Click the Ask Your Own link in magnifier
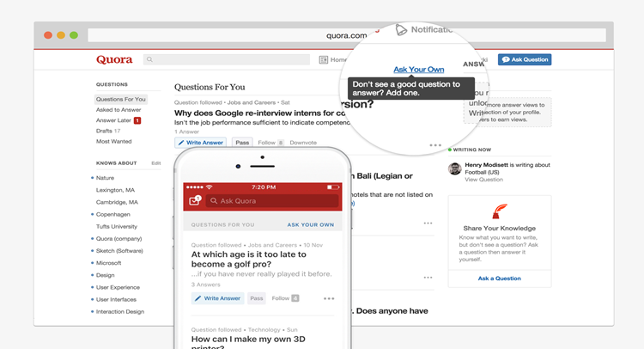644x349 pixels. 418,69
